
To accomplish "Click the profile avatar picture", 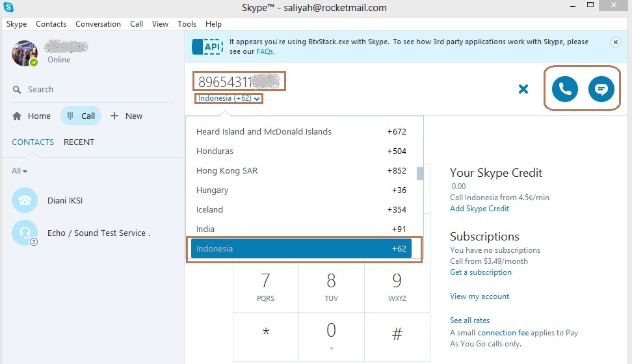I will [x=25, y=53].
